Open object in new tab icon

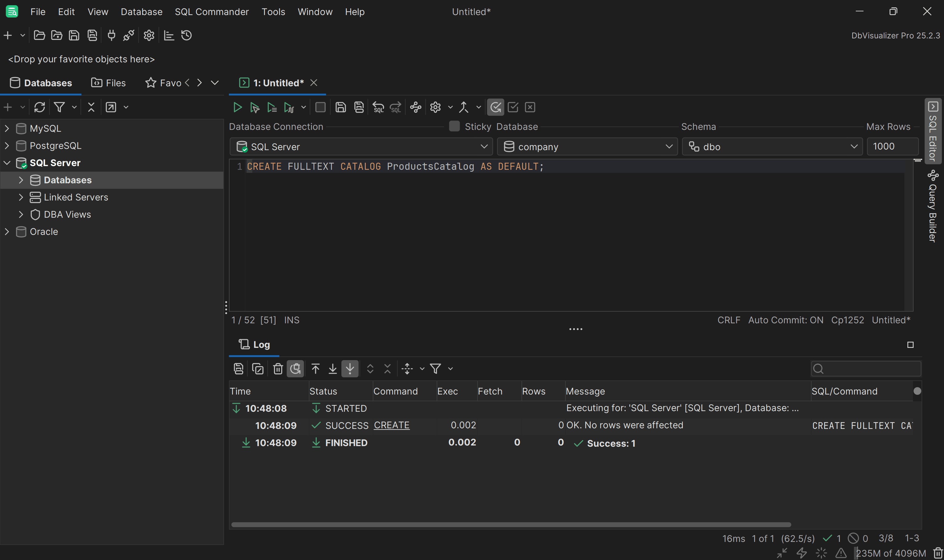pos(111,107)
